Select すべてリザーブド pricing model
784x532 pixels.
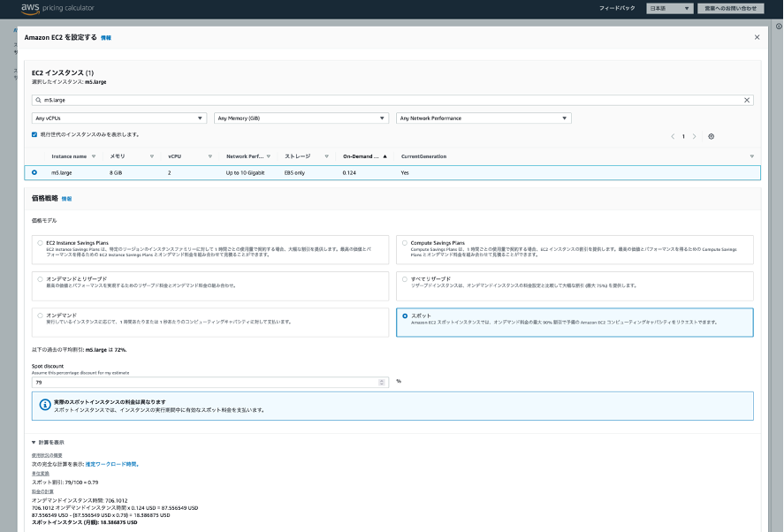point(405,279)
